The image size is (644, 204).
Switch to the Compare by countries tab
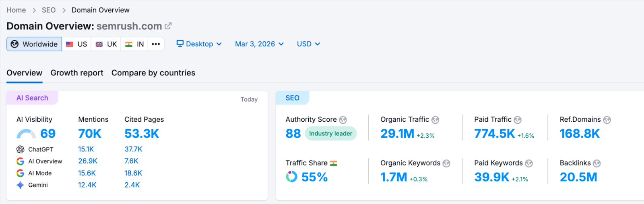(x=153, y=73)
